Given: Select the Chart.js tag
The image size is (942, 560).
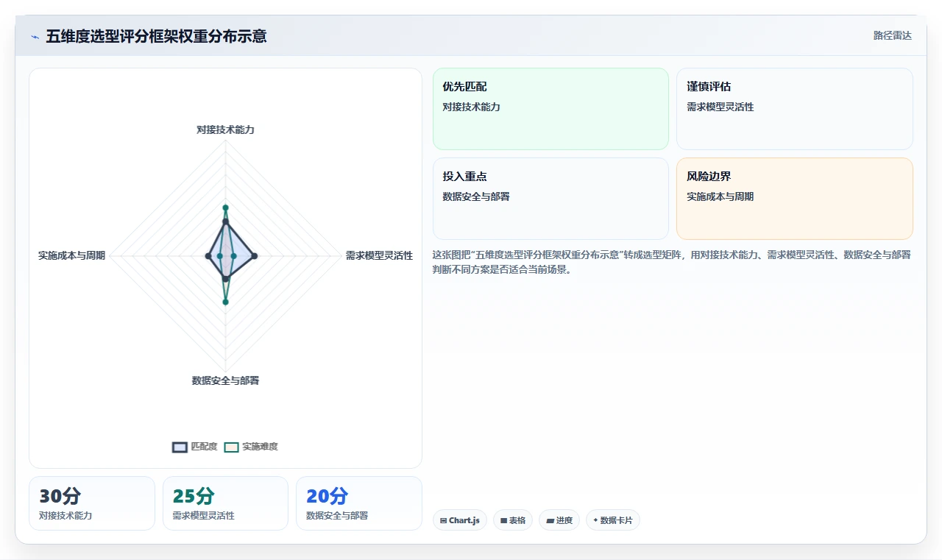Looking at the screenshot, I should click(460, 520).
